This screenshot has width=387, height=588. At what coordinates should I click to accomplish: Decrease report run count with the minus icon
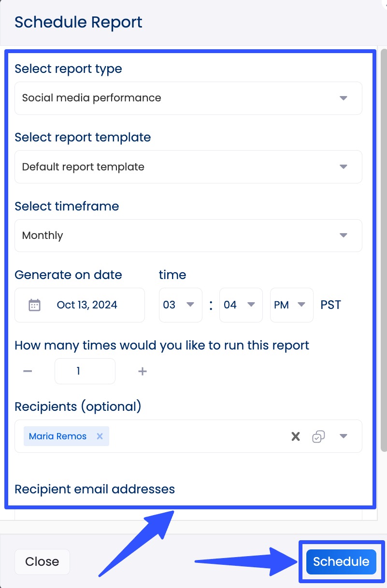pyautogui.click(x=28, y=371)
